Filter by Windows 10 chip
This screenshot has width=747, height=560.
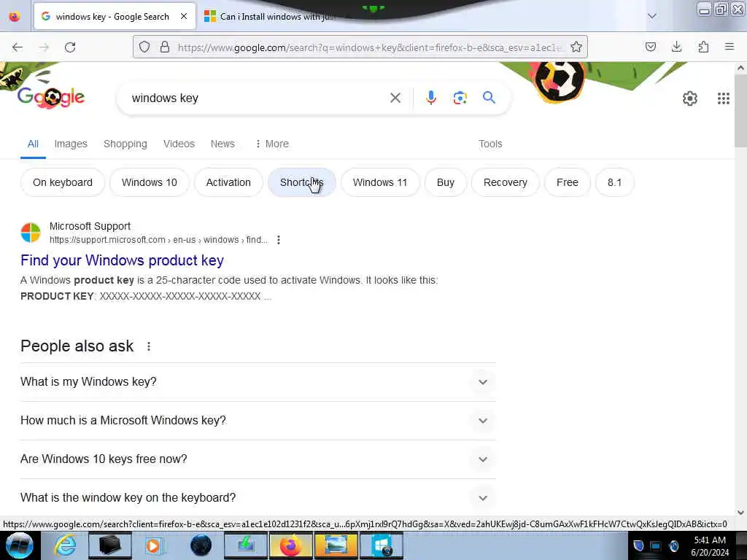149,182
